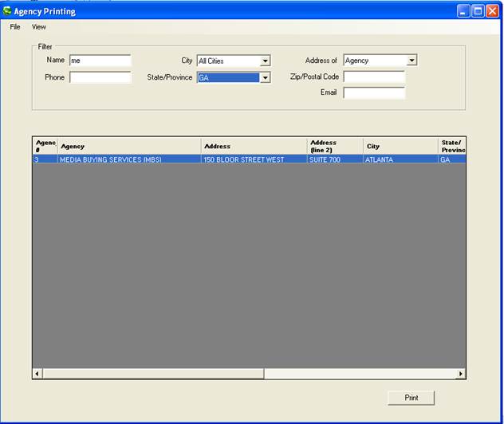Click the horizontal scrollbar left arrow
The image size is (504, 424).
pos(37,374)
